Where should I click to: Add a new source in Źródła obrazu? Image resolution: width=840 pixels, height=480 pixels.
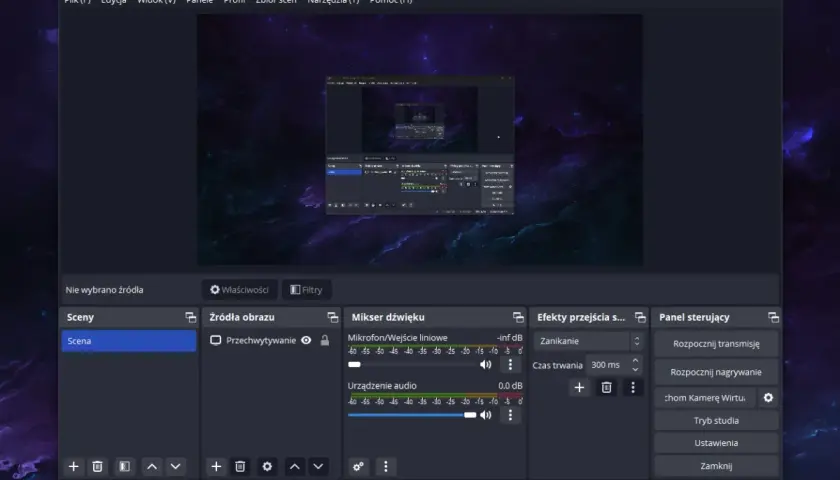coord(216,466)
